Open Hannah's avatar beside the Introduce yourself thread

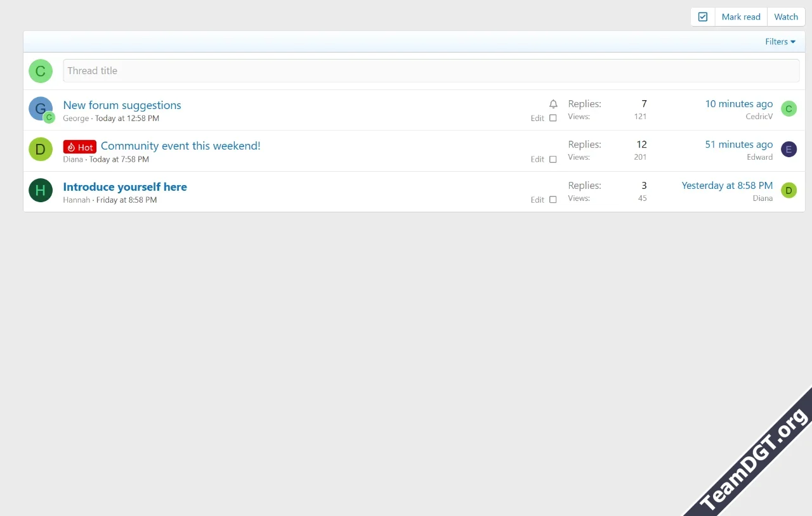(x=41, y=190)
